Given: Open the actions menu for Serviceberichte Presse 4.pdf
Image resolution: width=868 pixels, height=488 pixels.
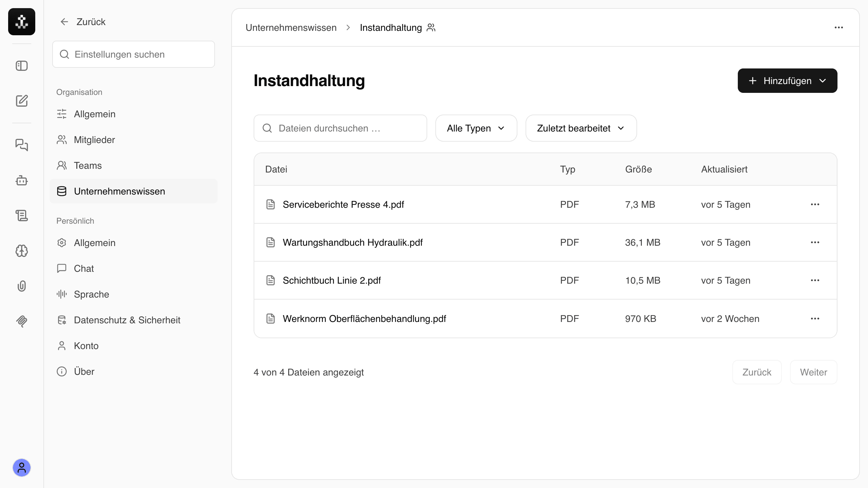Looking at the screenshot, I should (815, 204).
